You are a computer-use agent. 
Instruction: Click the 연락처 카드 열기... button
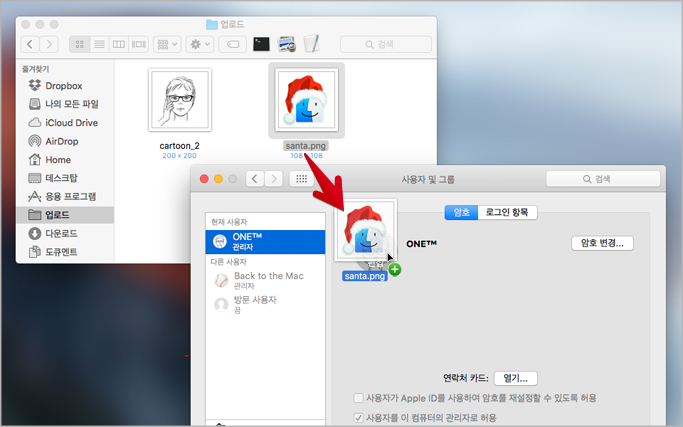click(x=516, y=378)
